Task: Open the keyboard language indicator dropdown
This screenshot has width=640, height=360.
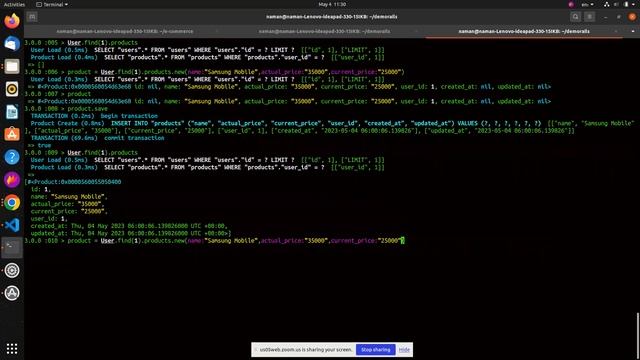Action: click(x=587, y=4)
